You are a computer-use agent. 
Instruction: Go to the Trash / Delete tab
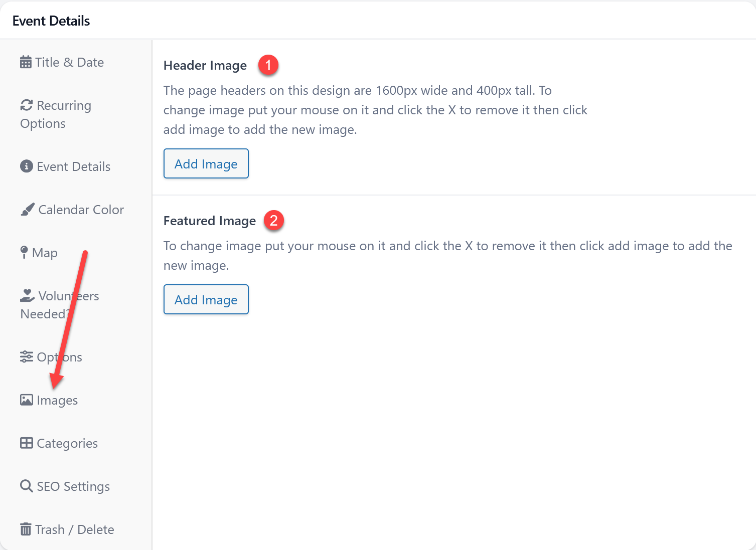pos(75,529)
